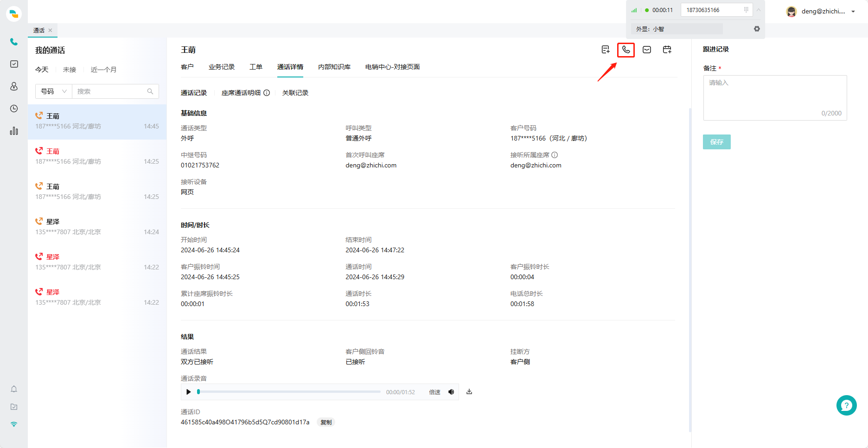Expand the 号码 search type dropdown
The height and width of the screenshot is (448, 868).
click(x=54, y=91)
